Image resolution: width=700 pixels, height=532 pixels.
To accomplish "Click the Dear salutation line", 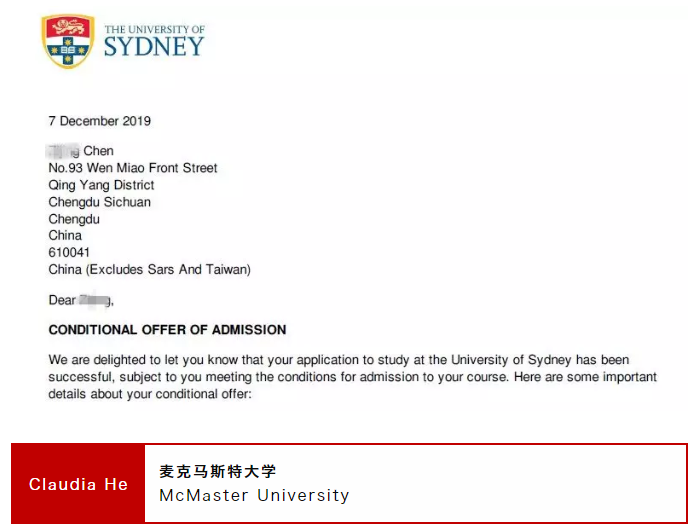I will [x=81, y=300].
